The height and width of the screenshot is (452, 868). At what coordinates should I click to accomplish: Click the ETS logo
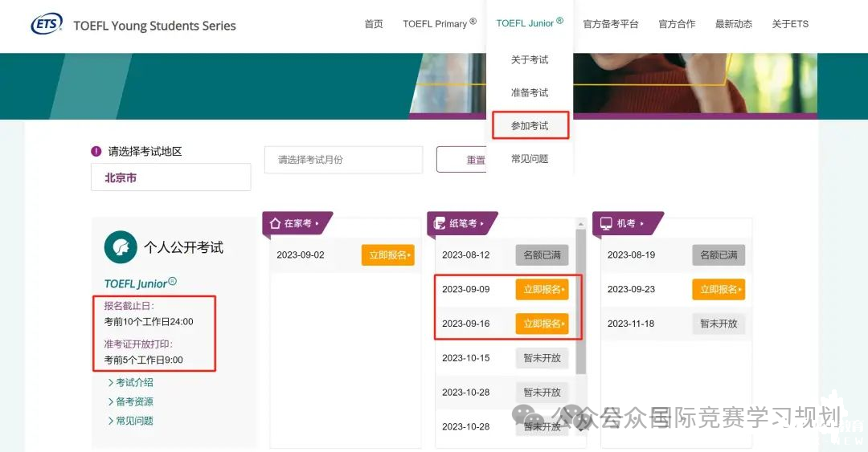point(47,24)
